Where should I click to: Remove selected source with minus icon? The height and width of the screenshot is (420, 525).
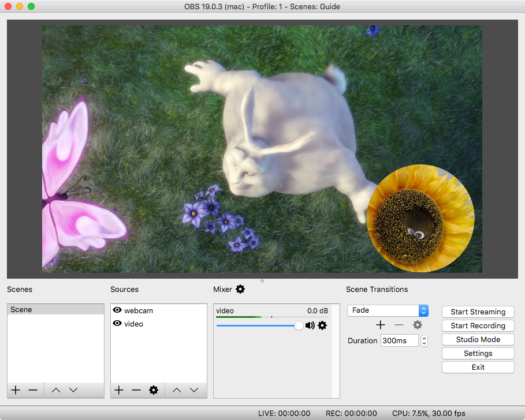[x=136, y=390]
